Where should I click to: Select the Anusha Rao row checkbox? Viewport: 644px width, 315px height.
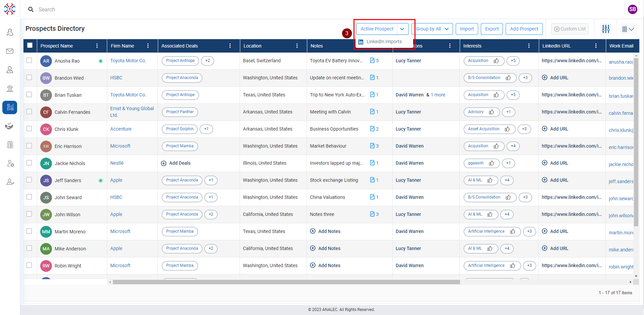[29, 60]
